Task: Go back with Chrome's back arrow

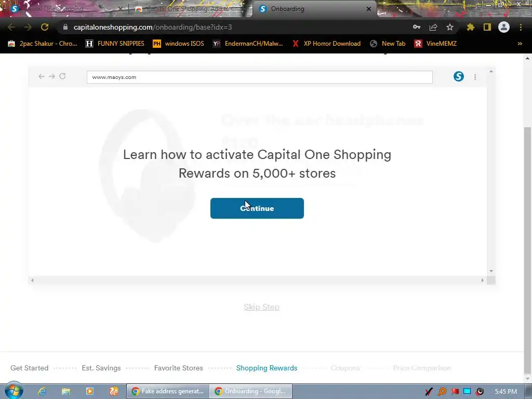Action: (11, 27)
